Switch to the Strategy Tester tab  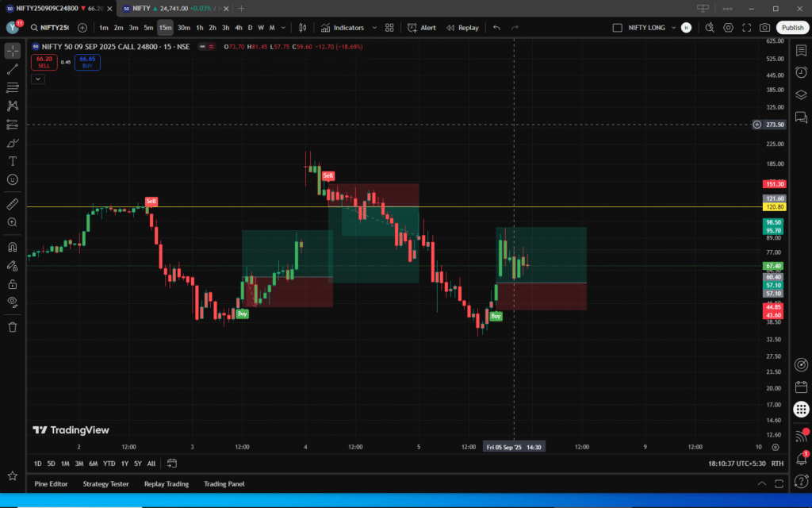click(x=105, y=483)
